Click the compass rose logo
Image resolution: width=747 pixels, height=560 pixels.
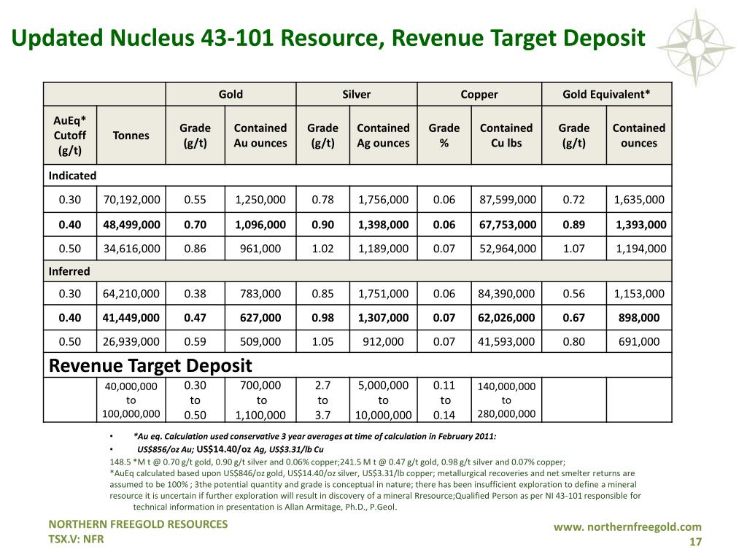[695, 47]
